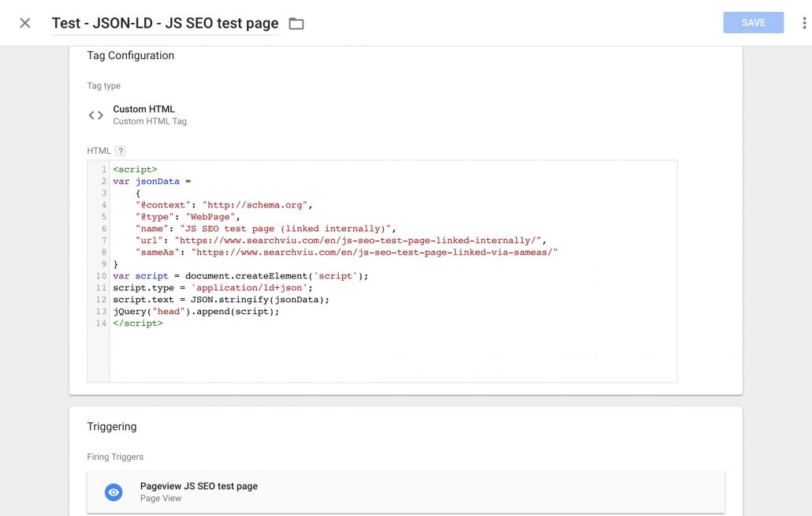The width and height of the screenshot is (812, 516).
Task: Open the HTML field help icon
Action: 119,150
